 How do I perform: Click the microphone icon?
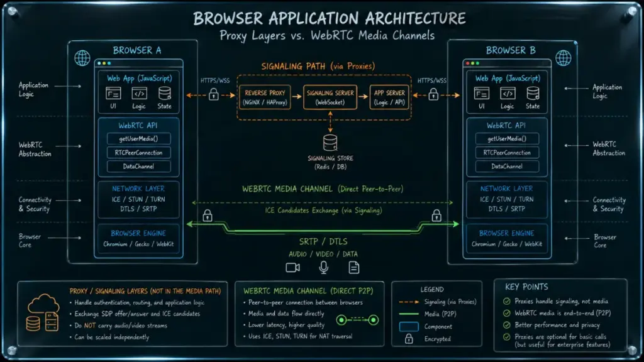[324, 268]
